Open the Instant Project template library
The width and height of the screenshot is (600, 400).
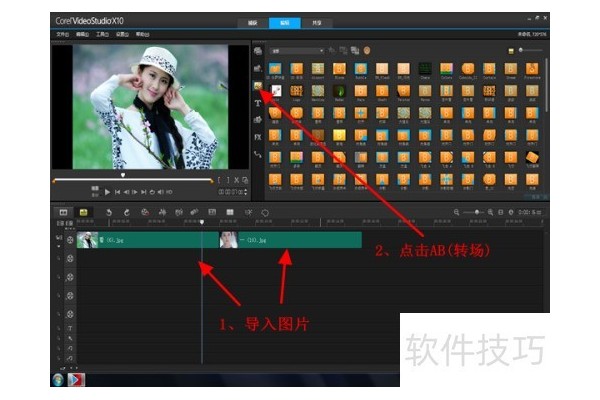click(258, 69)
